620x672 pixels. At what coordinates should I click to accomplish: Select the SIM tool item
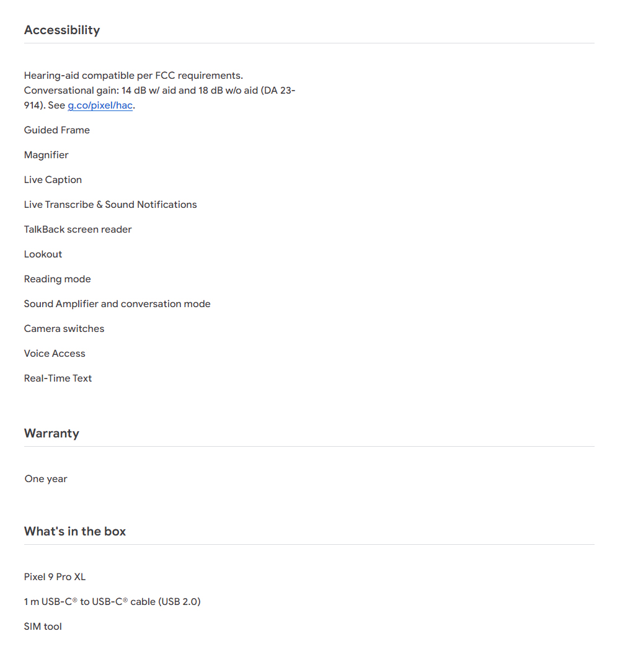click(x=43, y=627)
